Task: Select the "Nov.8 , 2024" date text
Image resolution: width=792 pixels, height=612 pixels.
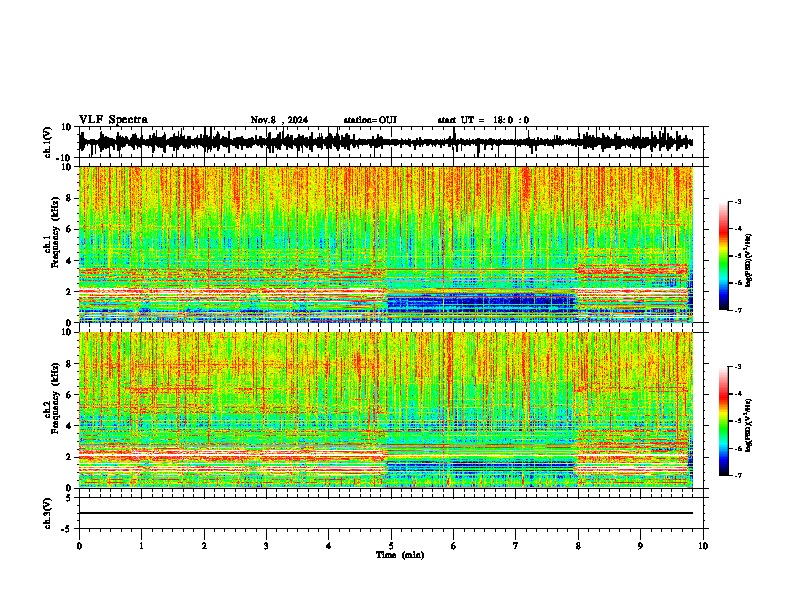Action: pos(279,120)
